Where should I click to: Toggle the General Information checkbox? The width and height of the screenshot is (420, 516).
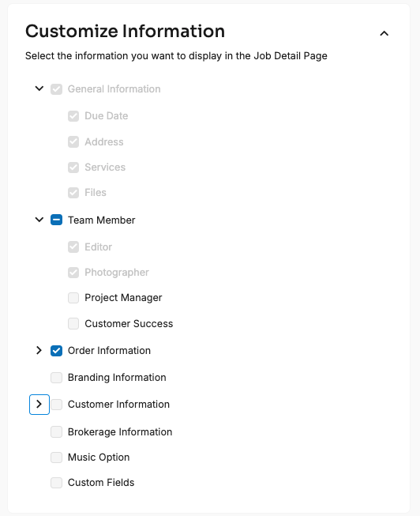(57, 89)
